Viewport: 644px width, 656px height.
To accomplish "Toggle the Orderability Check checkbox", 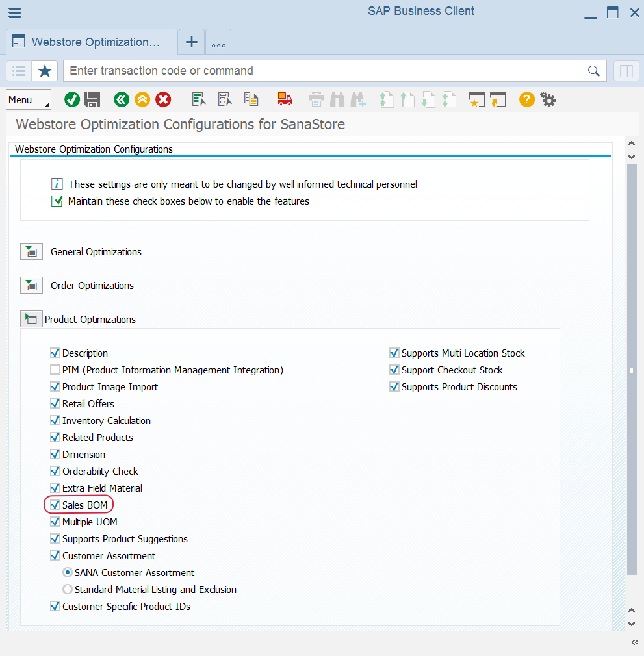I will click(x=55, y=471).
